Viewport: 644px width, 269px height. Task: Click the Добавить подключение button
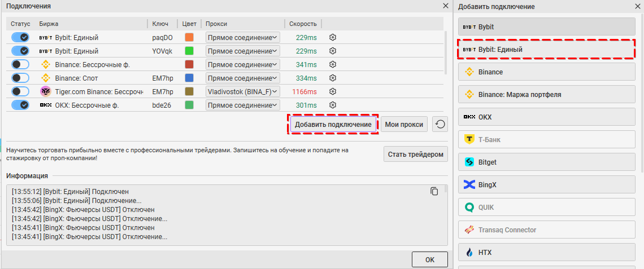333,124
